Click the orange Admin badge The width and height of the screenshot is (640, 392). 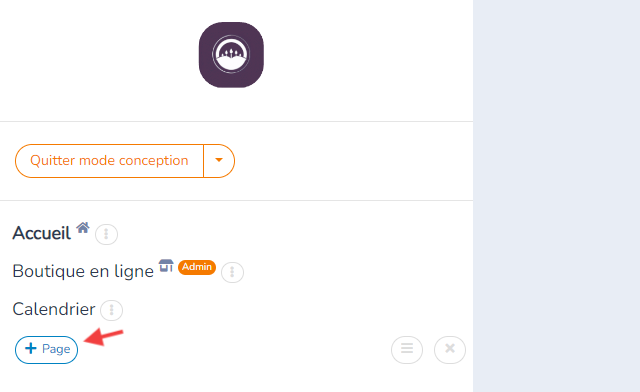pyautogui.click(x=197, y=267)
